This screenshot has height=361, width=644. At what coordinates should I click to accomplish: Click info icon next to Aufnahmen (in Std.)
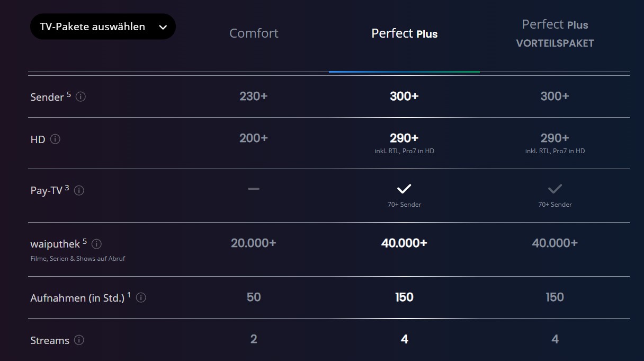[x=141, y=297]
